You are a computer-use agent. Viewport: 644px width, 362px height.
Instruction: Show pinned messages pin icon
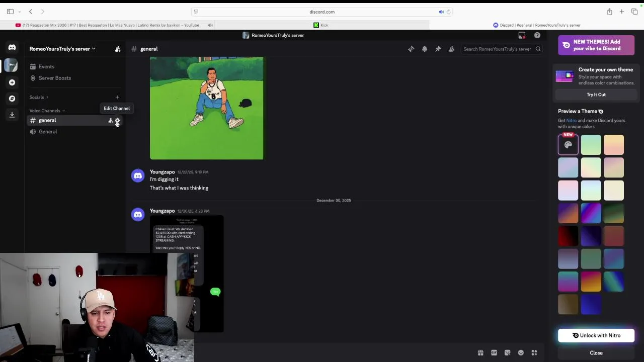coord(438,49)
